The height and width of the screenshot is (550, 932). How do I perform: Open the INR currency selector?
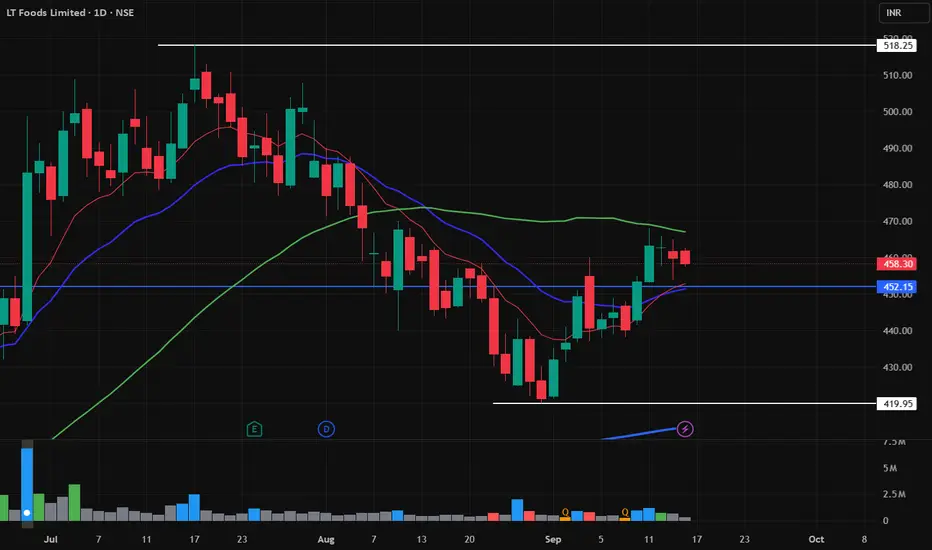903,12
